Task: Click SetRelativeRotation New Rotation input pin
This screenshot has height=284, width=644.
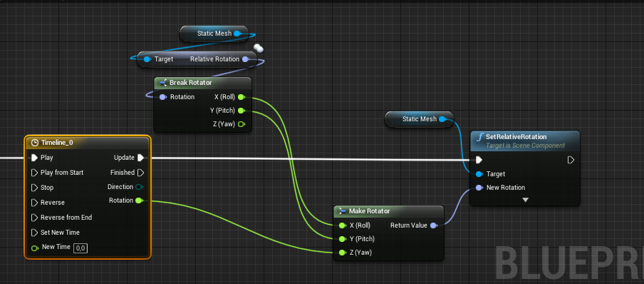Action: click(479, 188)
